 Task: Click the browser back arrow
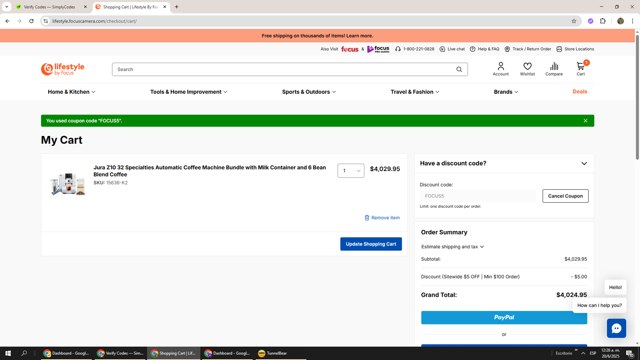click(x=7, y=21)
